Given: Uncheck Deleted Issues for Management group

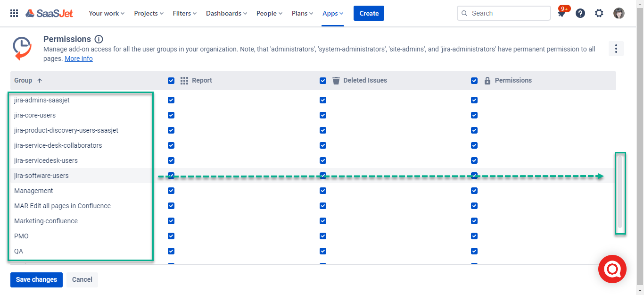Looking at the screenshot, I should click(x=323, y=191).
